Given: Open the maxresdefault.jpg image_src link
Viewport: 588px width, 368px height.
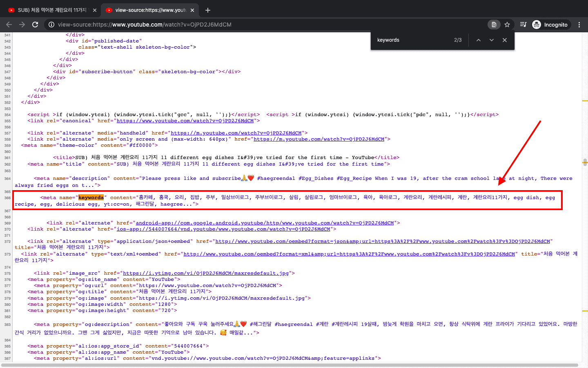Looking at the screenshot, I should tap(206, 273).
